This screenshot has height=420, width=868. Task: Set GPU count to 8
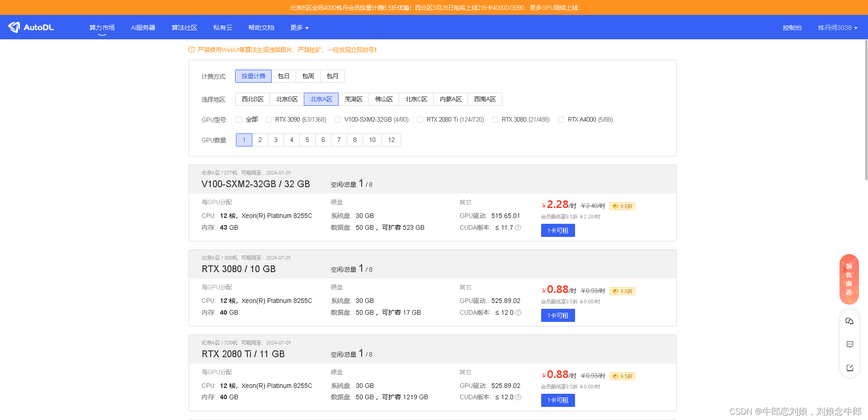tap(355, 140)
